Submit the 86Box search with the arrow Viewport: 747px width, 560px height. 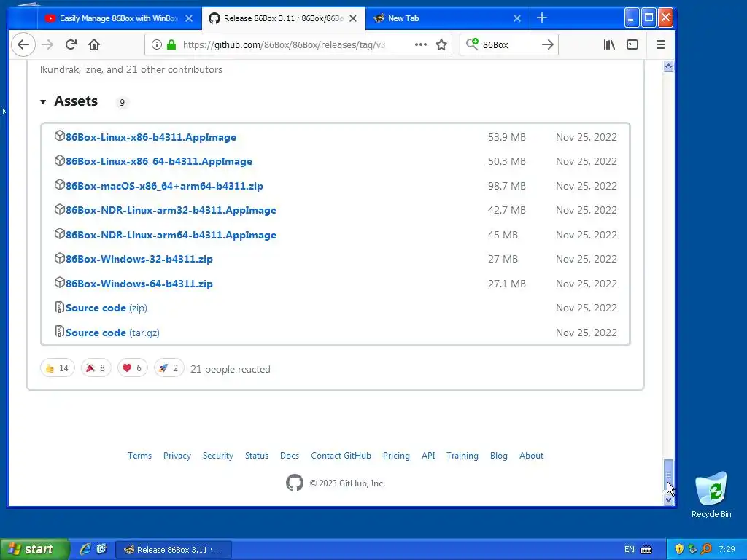[547, 44]
